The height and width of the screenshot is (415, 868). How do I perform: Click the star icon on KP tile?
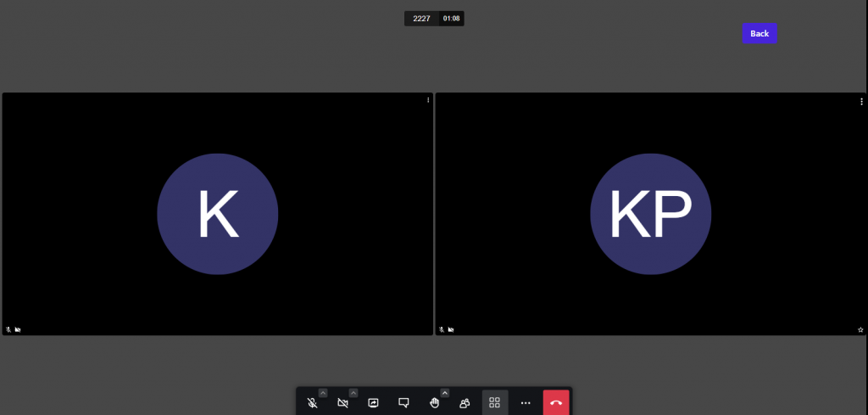click(x=860, y=329)
